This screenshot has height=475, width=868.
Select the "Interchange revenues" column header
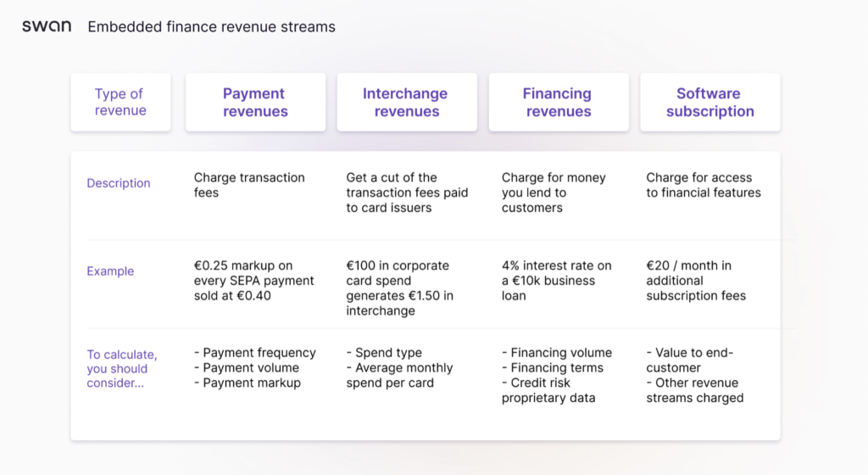406,102
